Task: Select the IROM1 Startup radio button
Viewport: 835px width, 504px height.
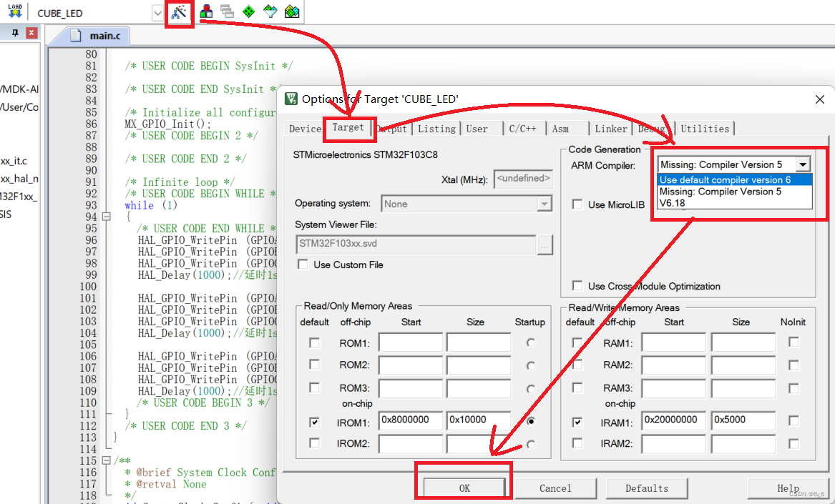Action: tap(530, 422)
